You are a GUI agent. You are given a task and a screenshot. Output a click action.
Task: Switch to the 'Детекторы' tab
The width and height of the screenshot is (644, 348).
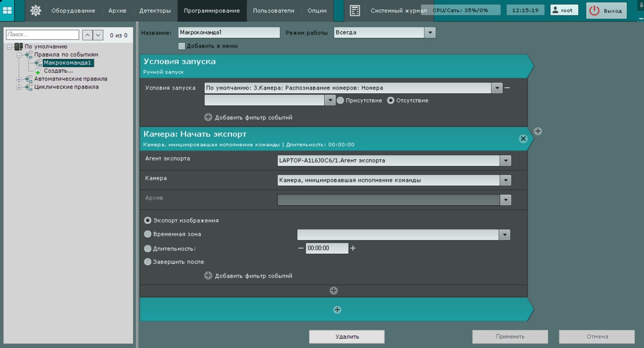point(155,10)
